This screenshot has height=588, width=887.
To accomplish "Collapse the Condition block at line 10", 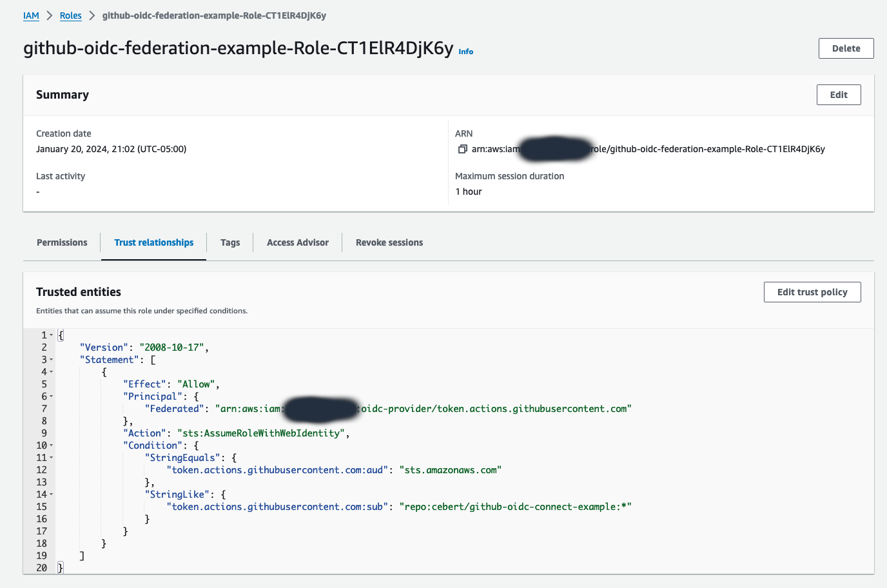I will (52, 445).
